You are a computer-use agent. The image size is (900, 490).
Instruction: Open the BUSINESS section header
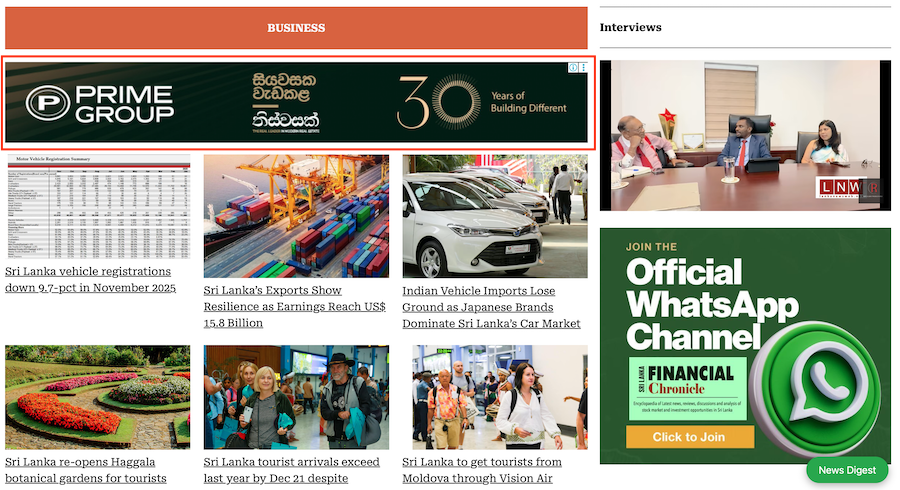296,28
